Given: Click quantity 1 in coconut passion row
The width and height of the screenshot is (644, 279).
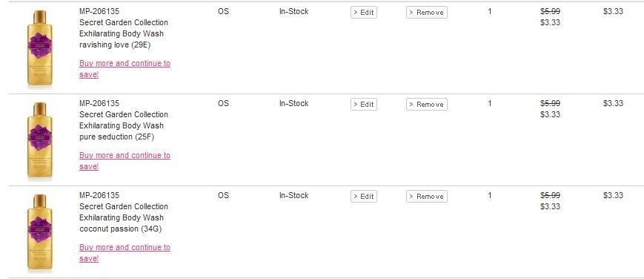Looking at the screenshot, I should (x=490, y=195).
